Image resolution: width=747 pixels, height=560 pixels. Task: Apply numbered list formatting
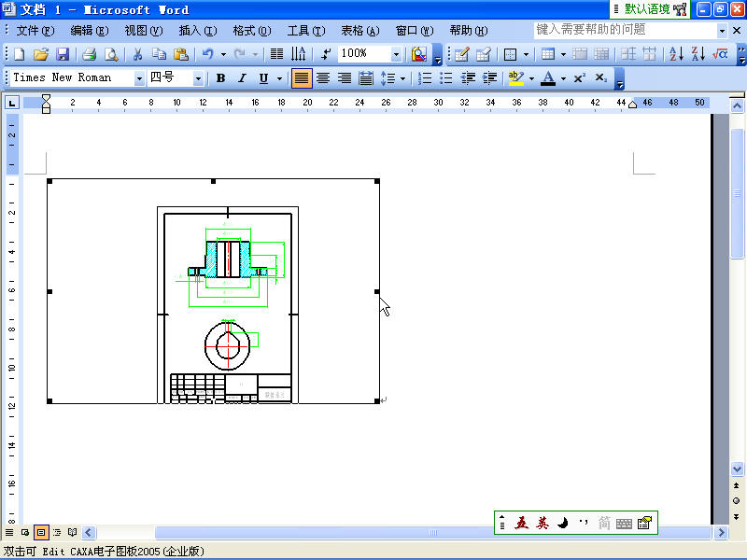tap(425, 78)
